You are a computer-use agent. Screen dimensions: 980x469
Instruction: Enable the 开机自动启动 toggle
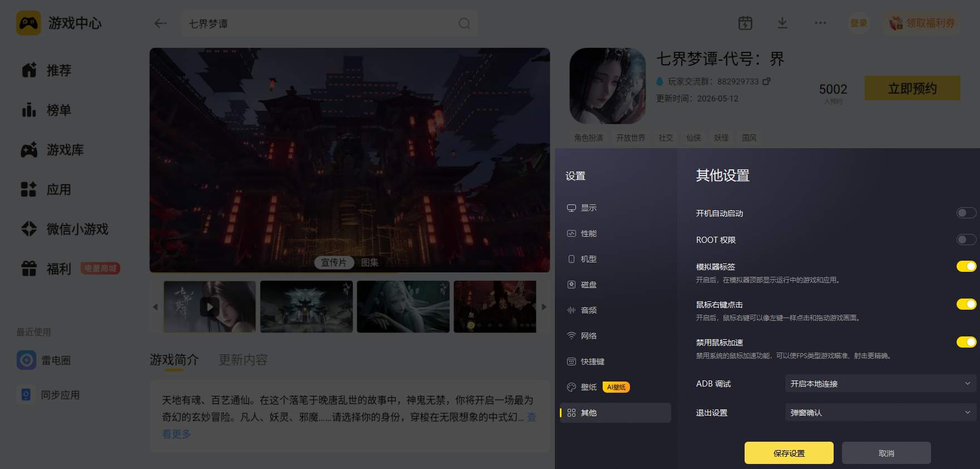(x=966, y=213)
